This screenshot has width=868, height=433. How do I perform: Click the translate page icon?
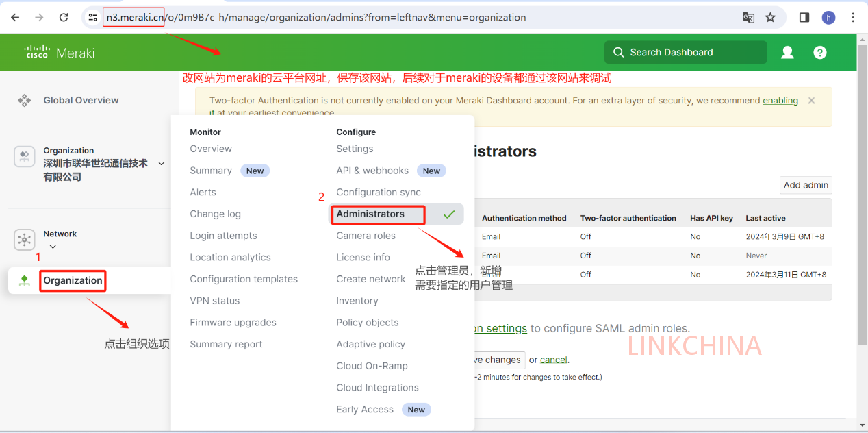click(749, 17)
